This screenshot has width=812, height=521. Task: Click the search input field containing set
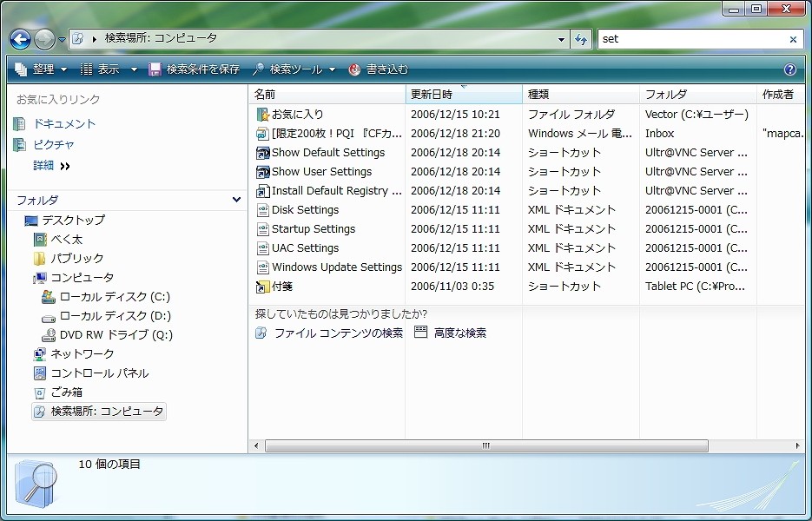pyautogui.click(x=690, y=39)
